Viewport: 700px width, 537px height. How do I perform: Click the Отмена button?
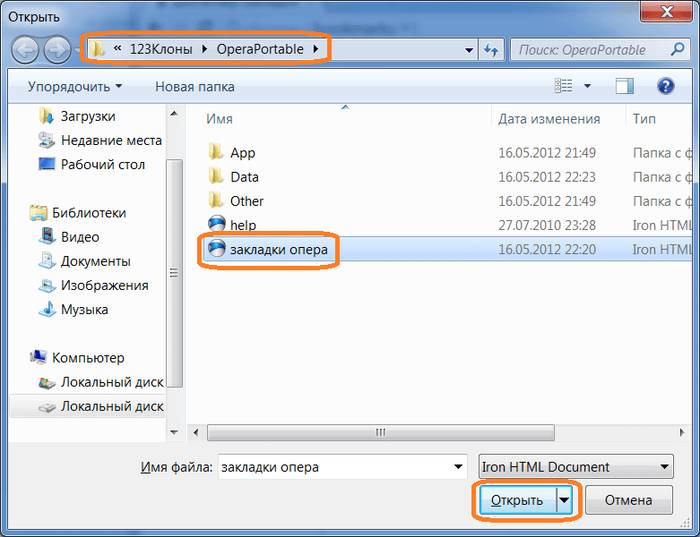click(x=629, y=500)
